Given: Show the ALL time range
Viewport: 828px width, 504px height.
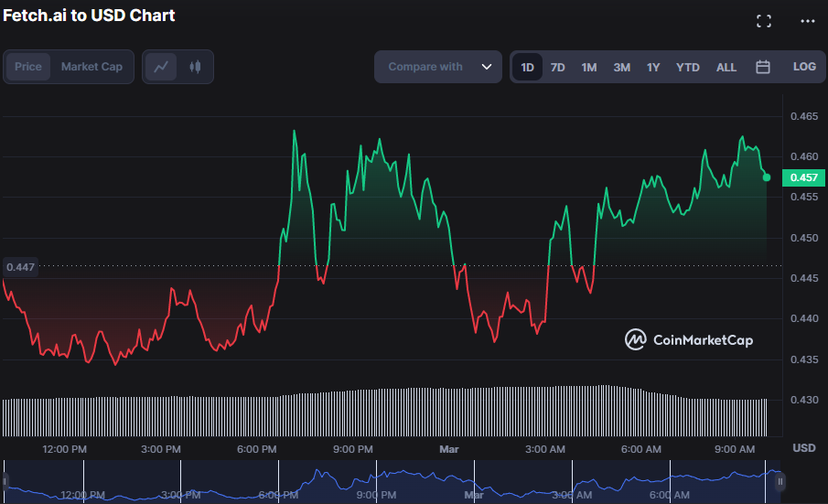Looking at the screenshot, I should (x=726, y=67).
